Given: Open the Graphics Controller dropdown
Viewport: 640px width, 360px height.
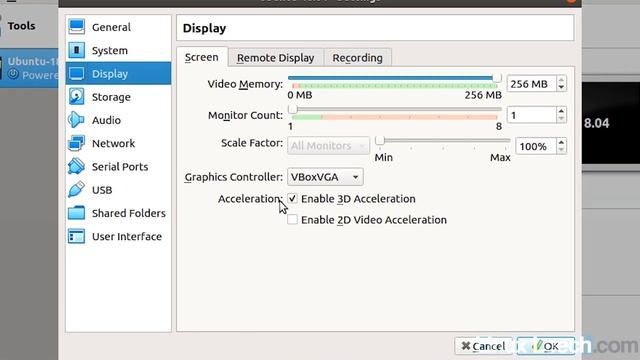Looking at the screenshot, I should coord(325,177).
